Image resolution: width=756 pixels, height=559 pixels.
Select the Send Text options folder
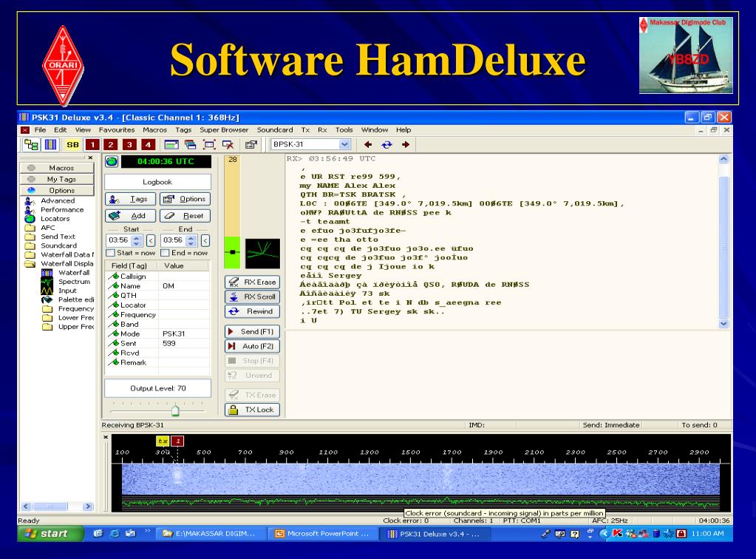51,237
